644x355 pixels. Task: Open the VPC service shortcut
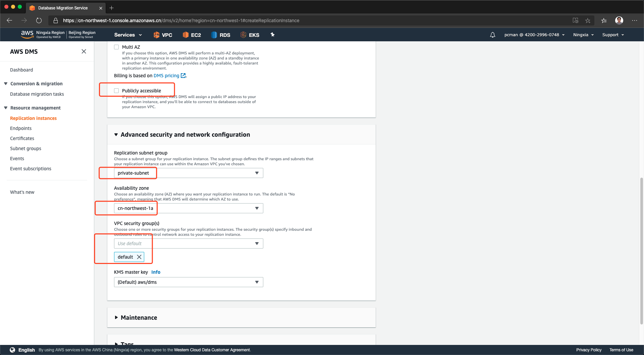point(163,35)
